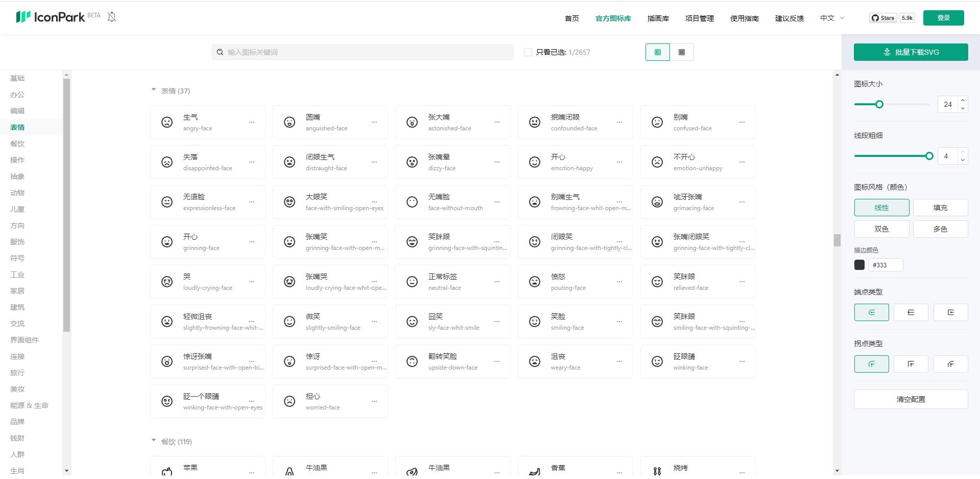
Task: Collapse the 表情 (37) section
Action: pos(154,90)
